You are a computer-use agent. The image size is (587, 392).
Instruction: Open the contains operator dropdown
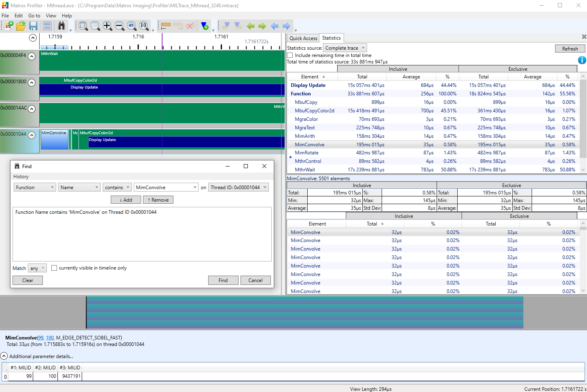pyautogui.click(x=117, y=188)
